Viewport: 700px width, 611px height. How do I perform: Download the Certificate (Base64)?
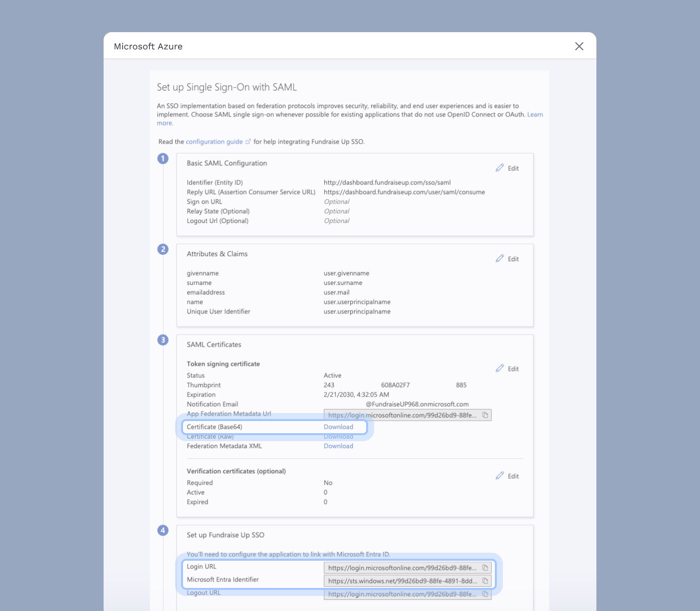coord(338,427)
